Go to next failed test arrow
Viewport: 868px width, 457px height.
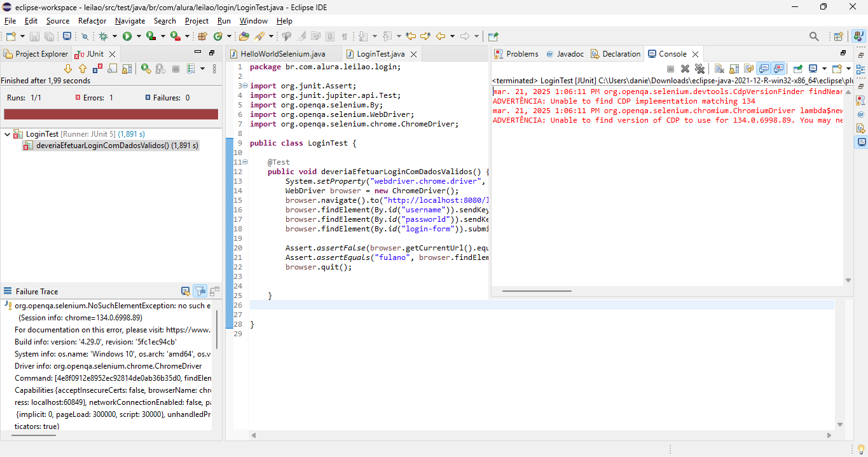68,69
